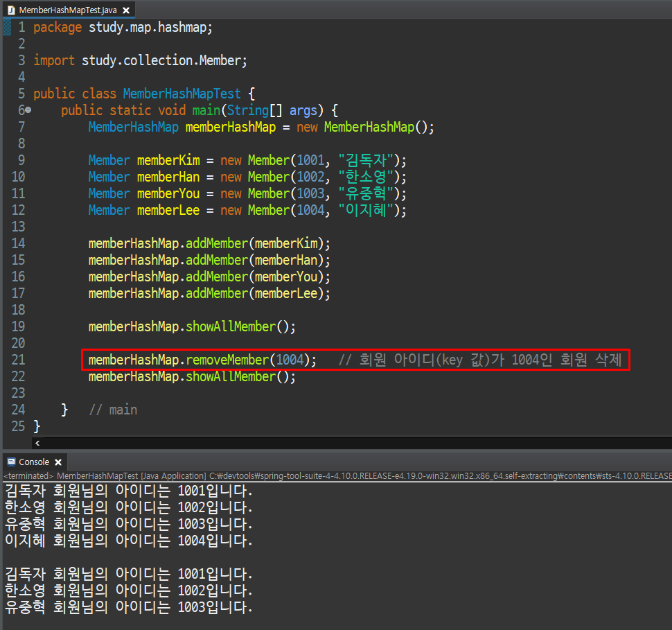
Task: Click string "이지혜" on line 12
Action: (366, 211)
